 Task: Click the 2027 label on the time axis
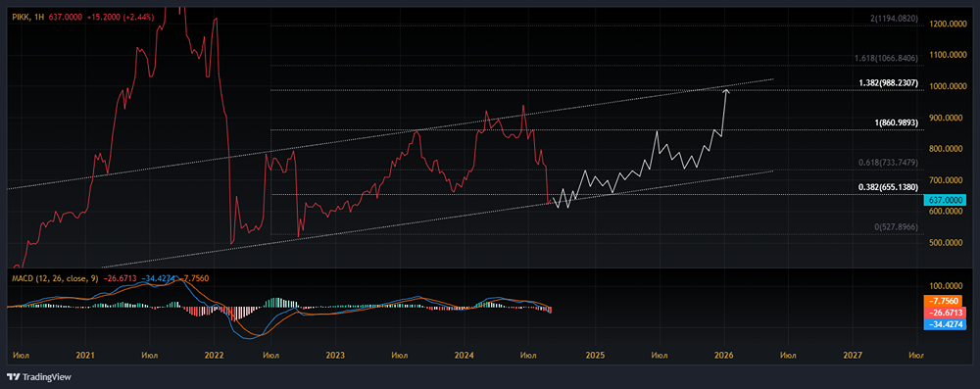(x=853, y=356)
